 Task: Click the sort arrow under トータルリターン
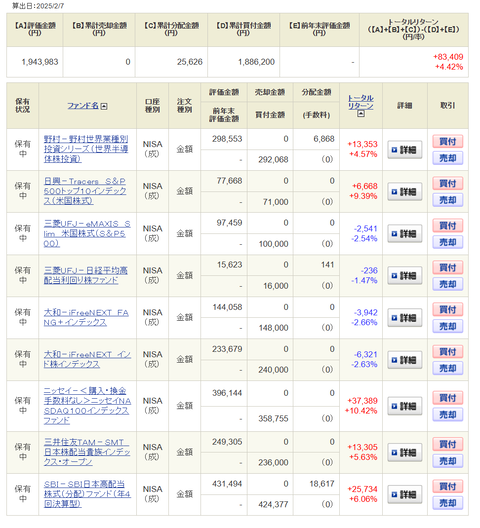(x=361, y=114)
